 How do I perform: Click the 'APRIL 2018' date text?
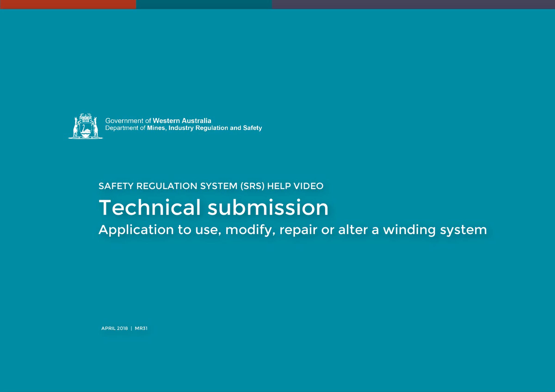click(114, 328)
